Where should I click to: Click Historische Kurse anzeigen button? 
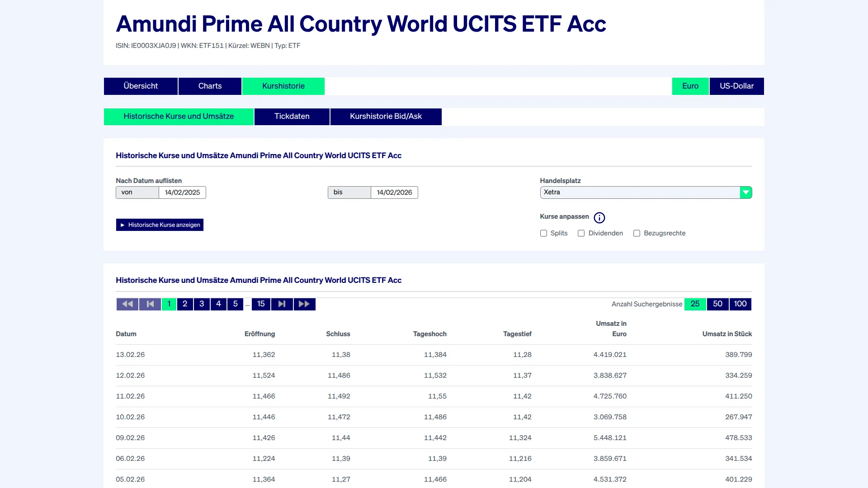click(x=160, y=225)
